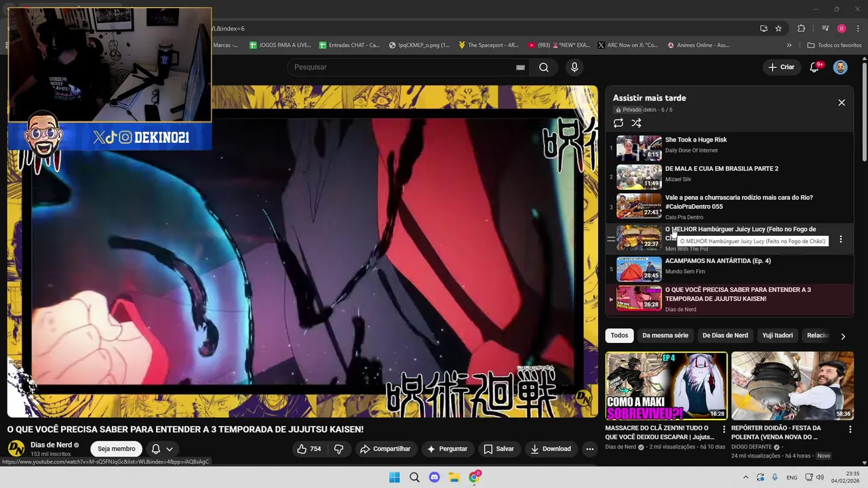Select the Todos filter chip
Image resolution: width=868 pixels, height=488 pixels.
tap(619, 335)
